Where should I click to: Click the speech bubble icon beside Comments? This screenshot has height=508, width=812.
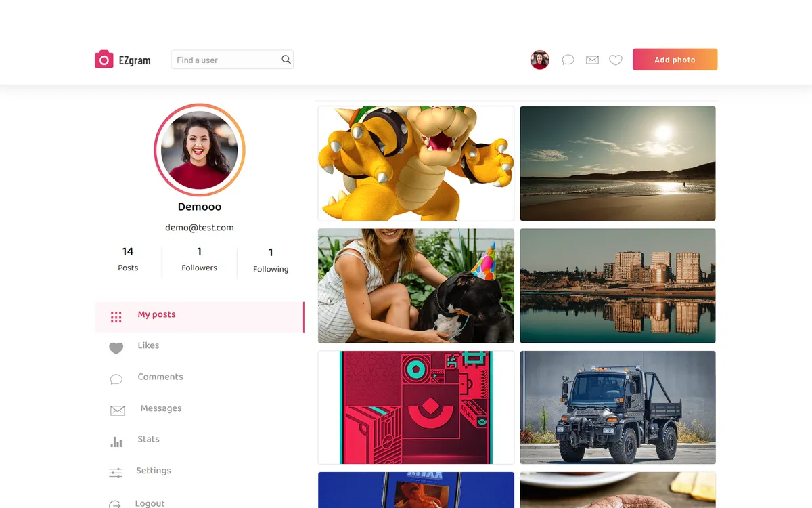(x=116, y=379)
